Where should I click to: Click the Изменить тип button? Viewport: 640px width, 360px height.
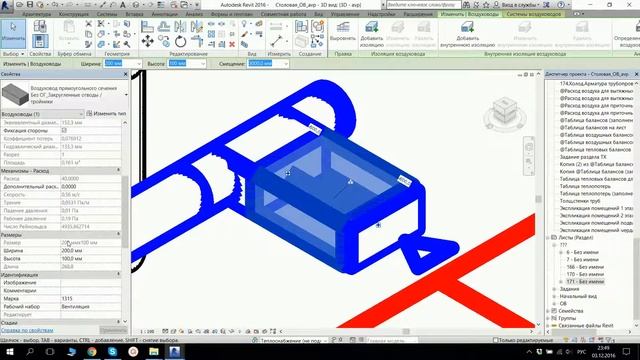(106, 114)
